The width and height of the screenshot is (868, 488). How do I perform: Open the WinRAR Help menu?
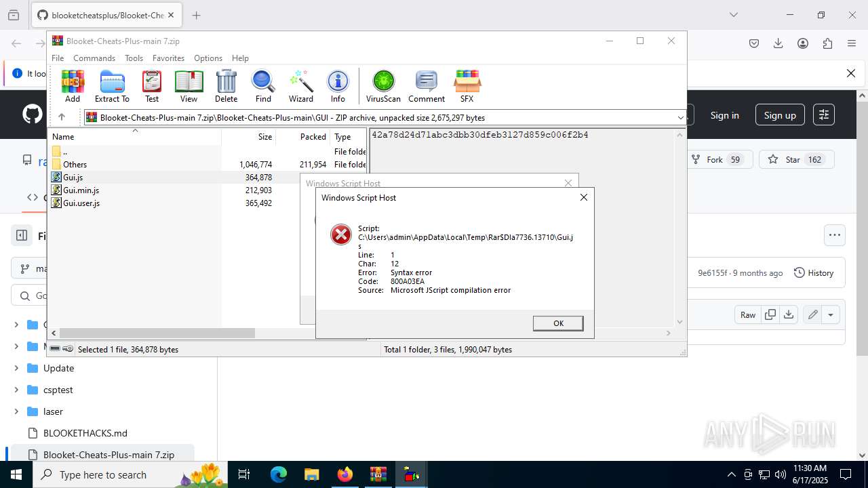pos(240,58)
